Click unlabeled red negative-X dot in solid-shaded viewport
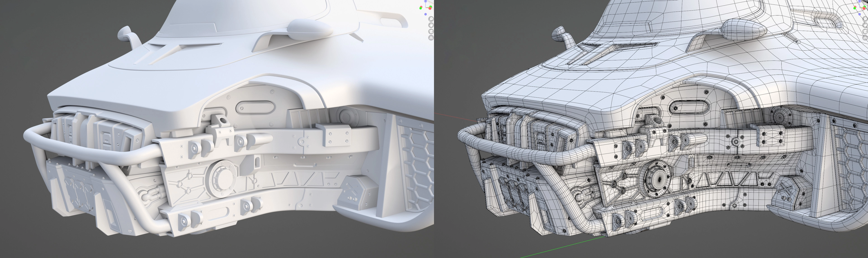Viewport: 868px width, 258px height. tap(422, 6)
